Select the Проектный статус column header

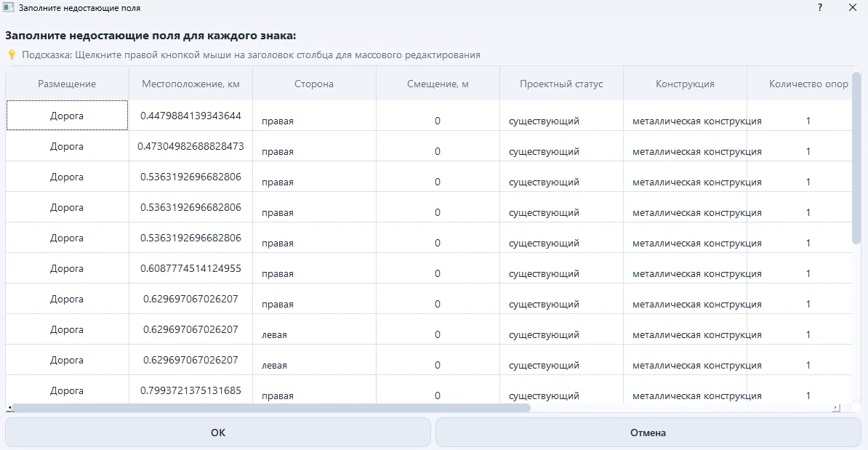[x=561, y=84]
